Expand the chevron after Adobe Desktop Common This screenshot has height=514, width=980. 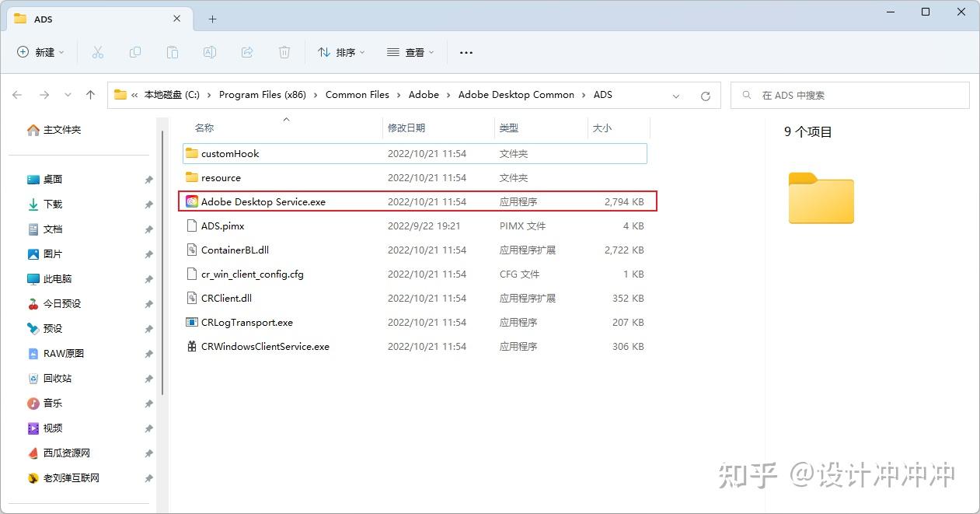(x=584, y=95)
